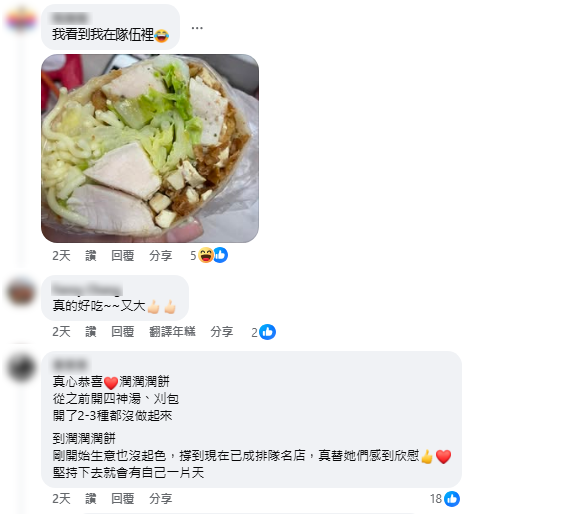Reply to the '真心恭喜潤潤潤餅' comment
Viewport: 579px width, 514px height.
(x=123, y=499)
